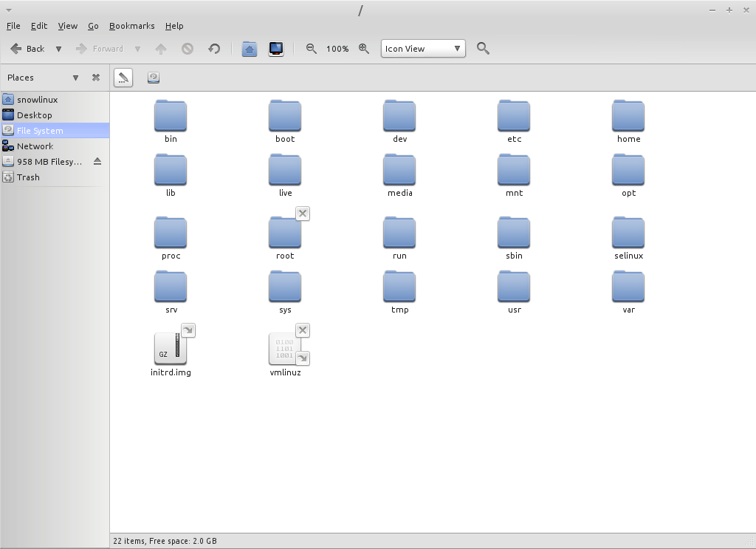Select the opt folder
The image size is (756, 549).
[x=628, y=176]
